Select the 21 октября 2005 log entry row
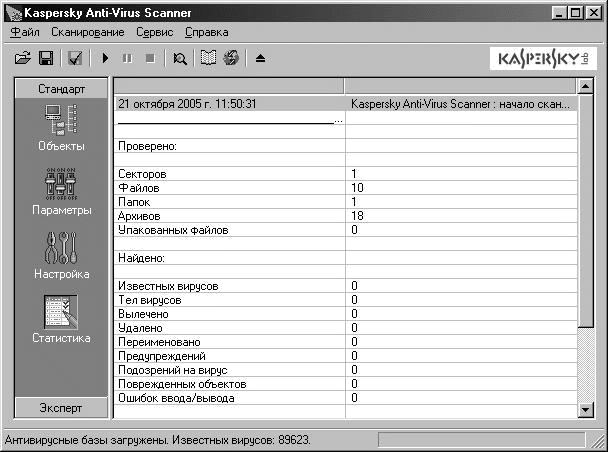608x452 pixels. pyautogui.click(x=230, y=103)
